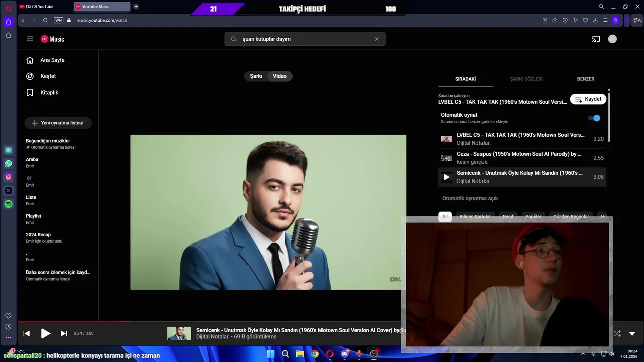Switch to the (1270) YouTube browser tab
Viewport: 644px width, 362px height.
[44, 7]
